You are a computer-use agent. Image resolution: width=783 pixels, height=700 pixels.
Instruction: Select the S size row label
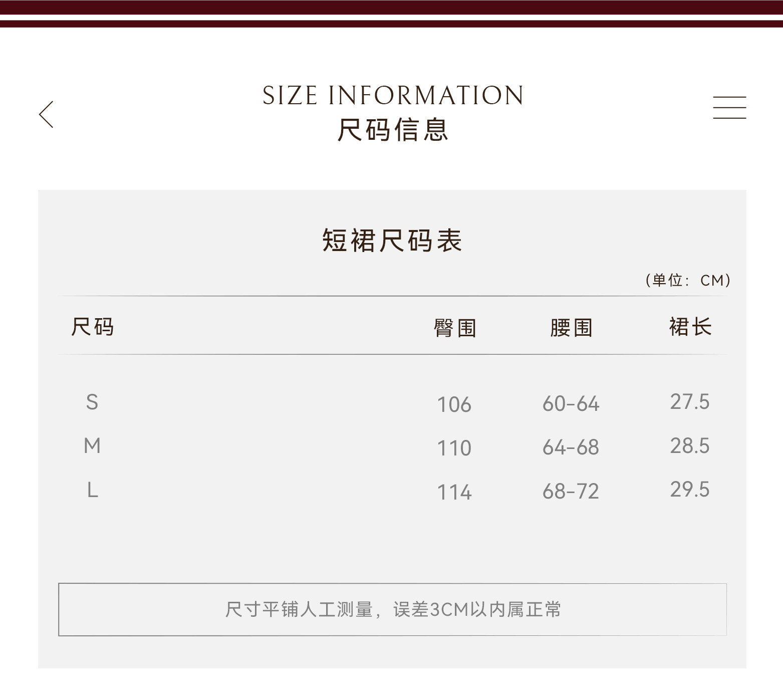point(92,402)
